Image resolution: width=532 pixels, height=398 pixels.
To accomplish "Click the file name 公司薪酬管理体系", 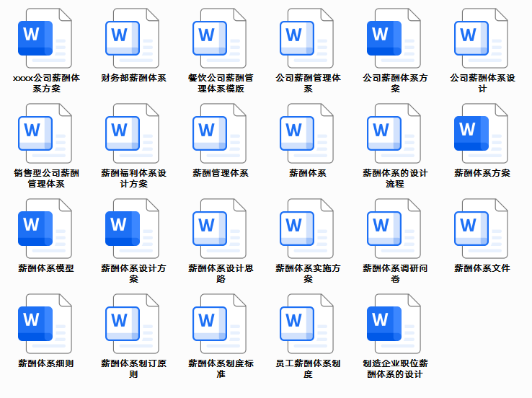I will 308,83.
